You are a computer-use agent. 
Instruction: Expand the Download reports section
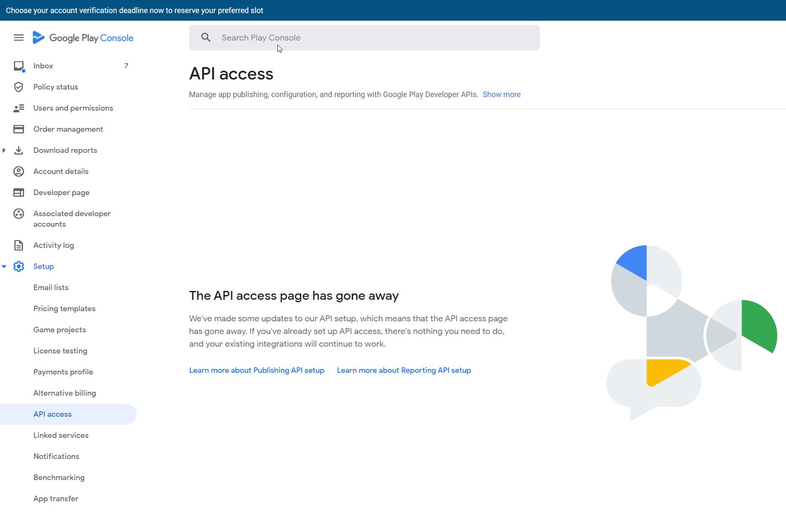coord(4,150)
